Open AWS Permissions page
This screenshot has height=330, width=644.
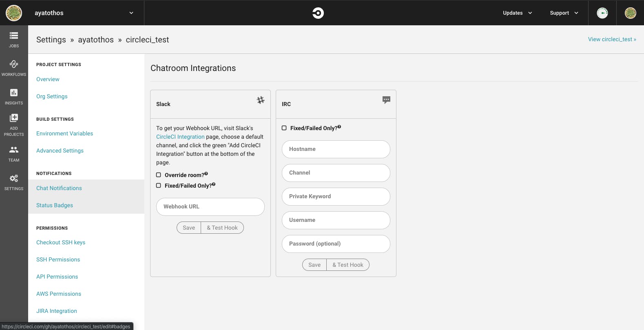[x=59, y=294]
